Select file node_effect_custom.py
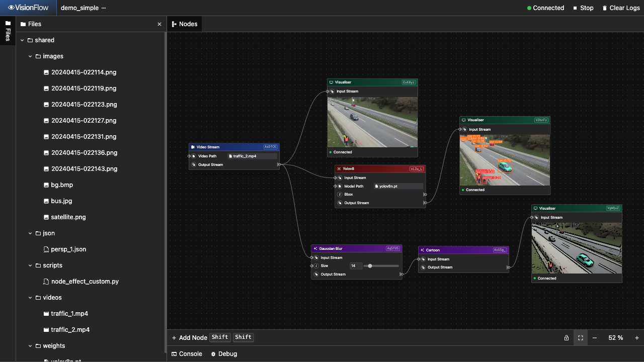The width and height of the screenshot is (644, 362). pos(81,282)
